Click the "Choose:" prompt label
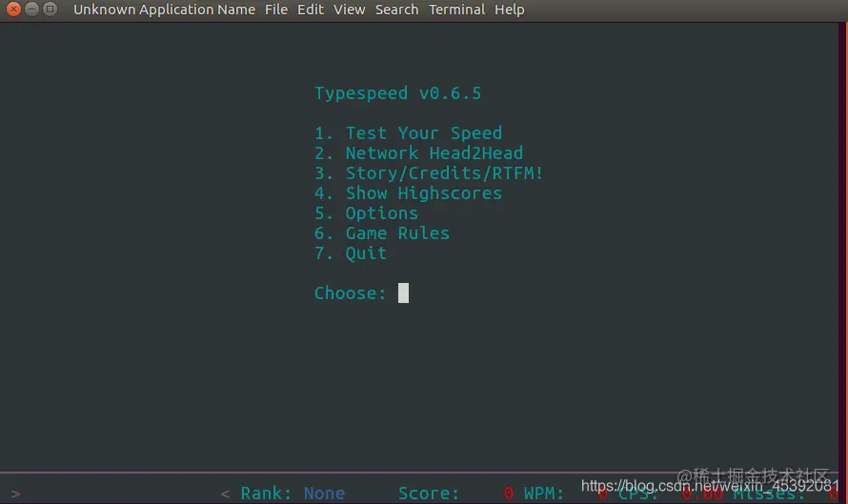848x504 pixels. [351, 293]
